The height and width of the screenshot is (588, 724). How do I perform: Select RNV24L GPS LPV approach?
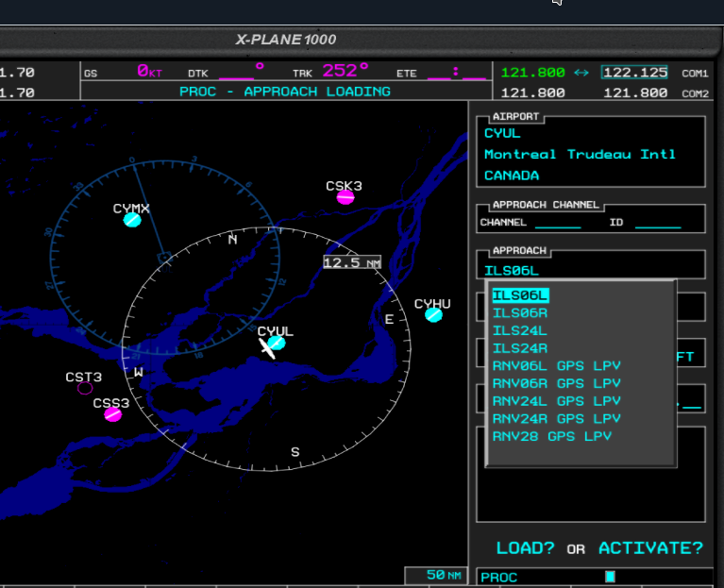[556, 401]
